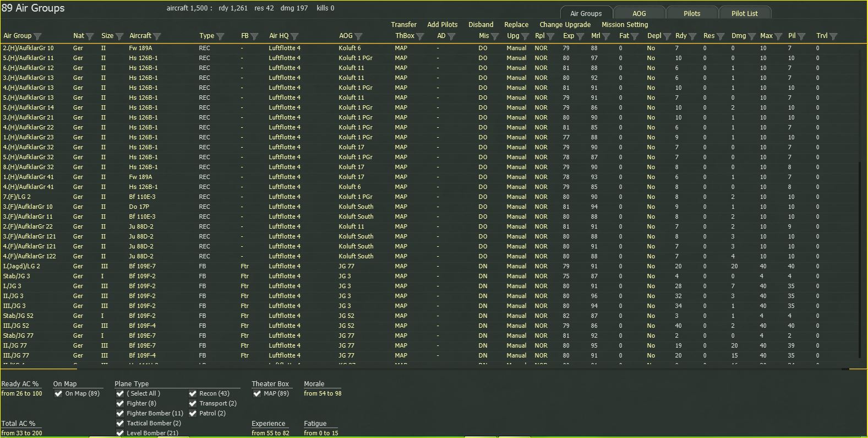This screenshot has height=438, width=868.
Task: Click the AD column filter funnel
Action: (451, 36)
